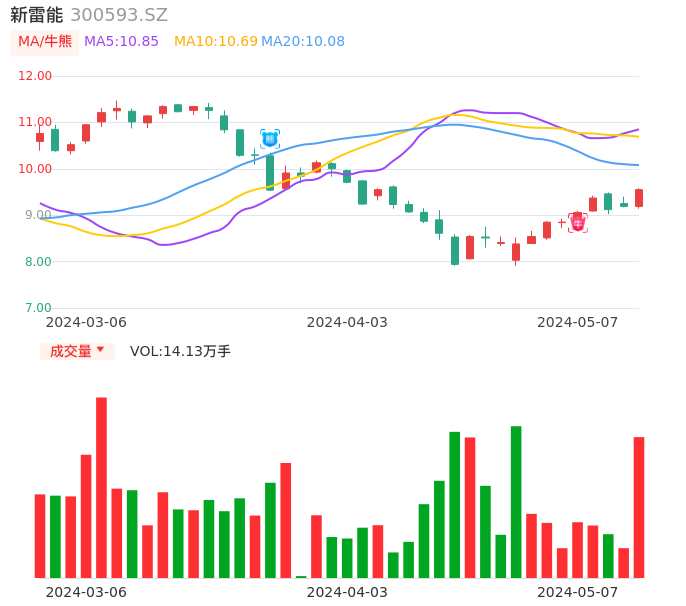
Task: Click the 7.00 price axis label
Action: (x=39, y=308)
